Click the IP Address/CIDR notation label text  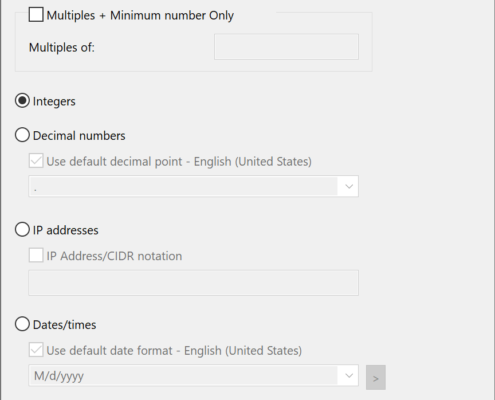pos(114,256)
